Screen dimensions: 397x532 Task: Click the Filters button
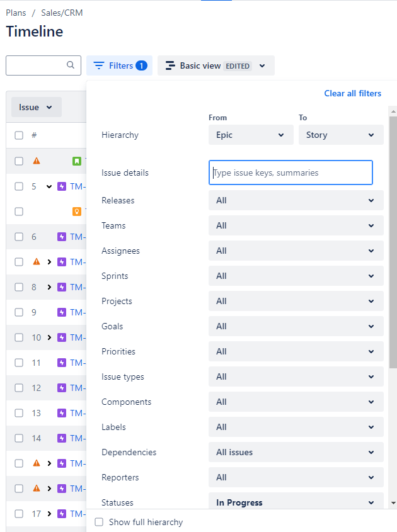pyautogui.click(x=120, y=65)
